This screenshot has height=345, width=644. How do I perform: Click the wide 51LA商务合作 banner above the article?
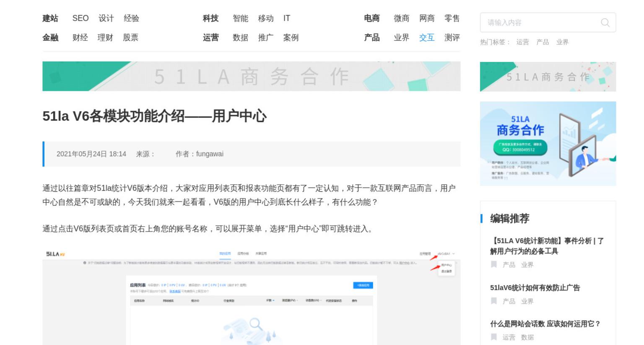point(252,76)
